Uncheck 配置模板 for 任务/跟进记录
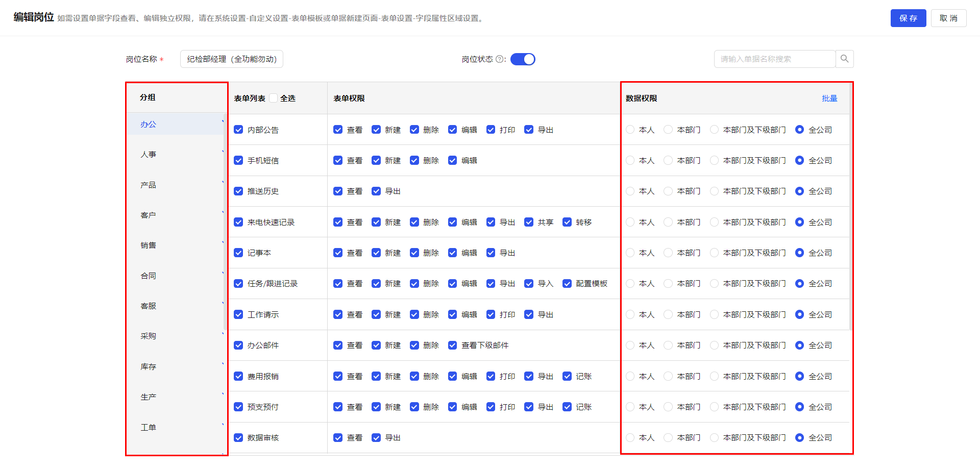Screen dimensions: 980x469 (567, 283)
